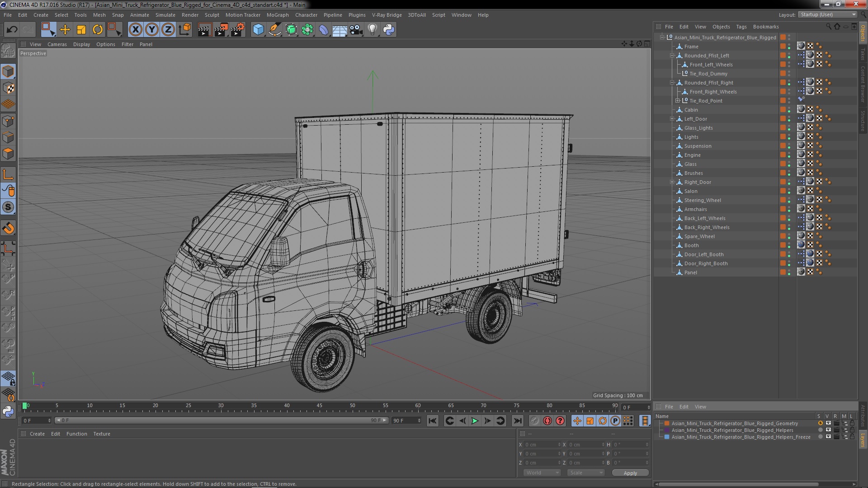868x488 pixels.
Task: Click the Array generator icon
Action: pyautogui.click(x=307, y=30)
